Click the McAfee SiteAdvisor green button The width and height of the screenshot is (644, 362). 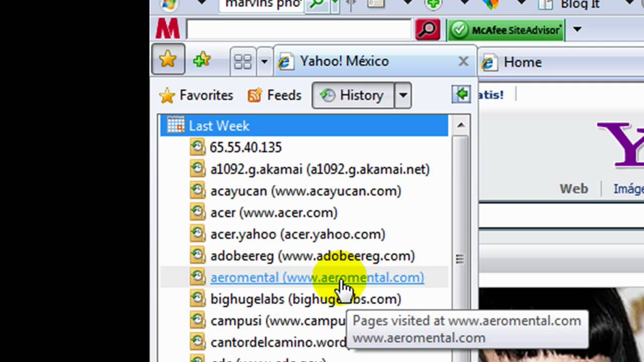[506, 30]
